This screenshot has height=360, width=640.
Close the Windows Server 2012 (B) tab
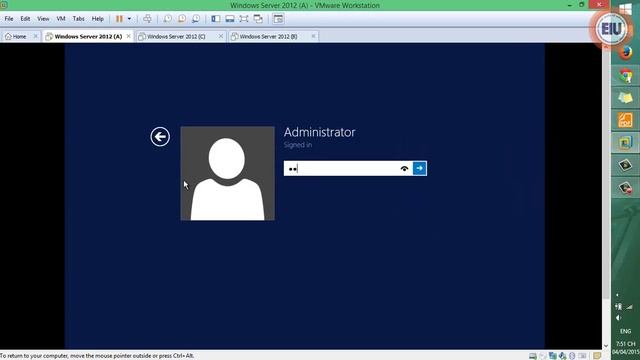pos(313,36)
